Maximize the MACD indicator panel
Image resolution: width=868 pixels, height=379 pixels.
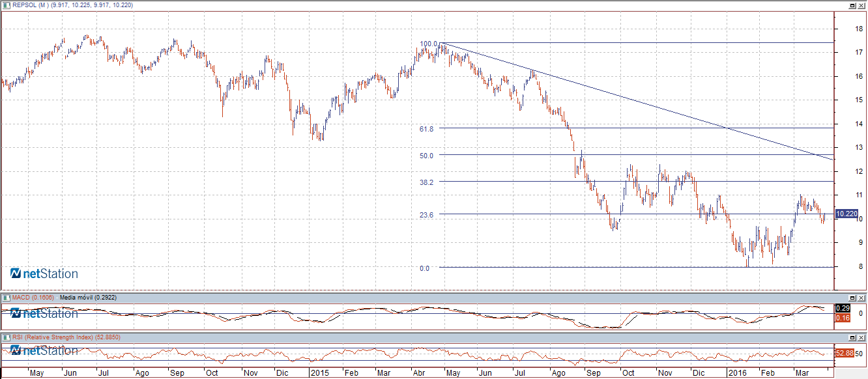click(x=852, y=297)
